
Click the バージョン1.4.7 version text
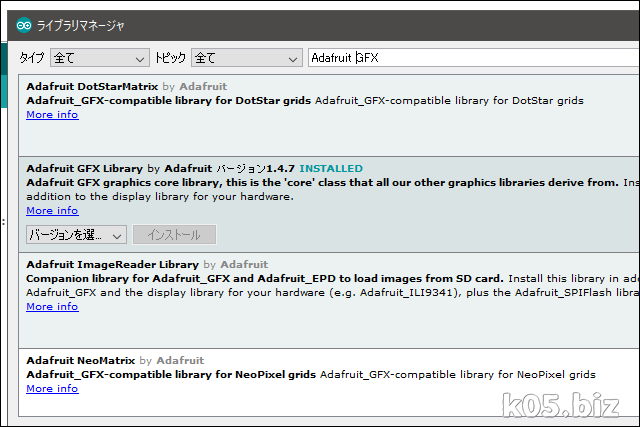point(256,169)
